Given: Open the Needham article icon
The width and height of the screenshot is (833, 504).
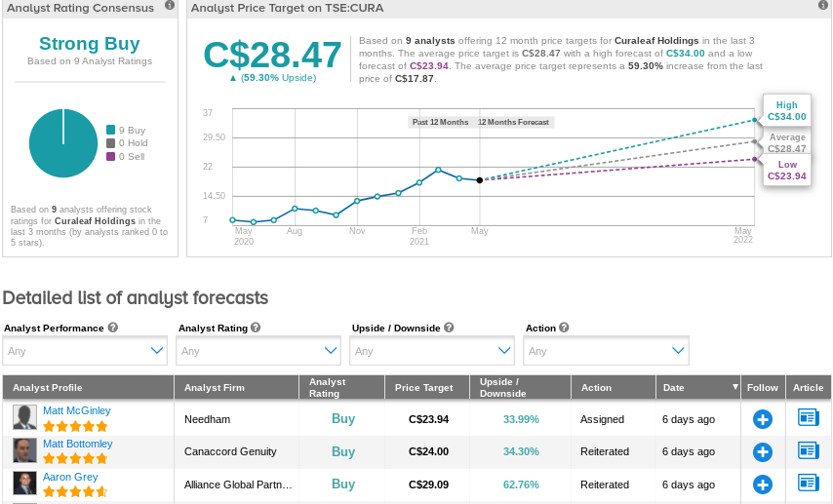Looking at the screenshot, I should pyautogui.click(x=808, y=417).
